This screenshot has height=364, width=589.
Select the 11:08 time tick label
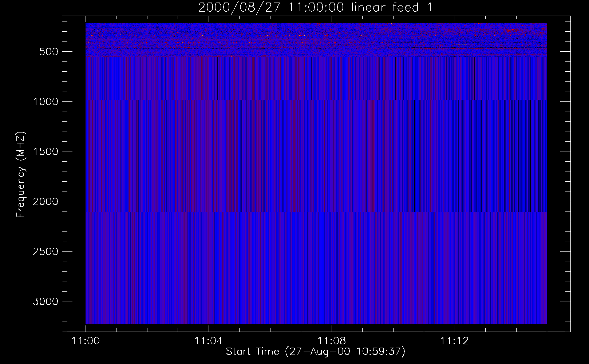(331, 341)
